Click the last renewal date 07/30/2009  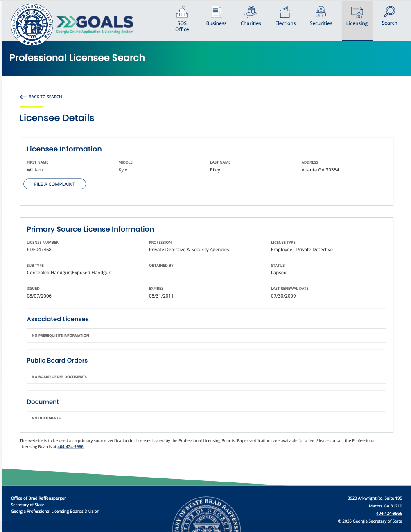pos(283,296)
